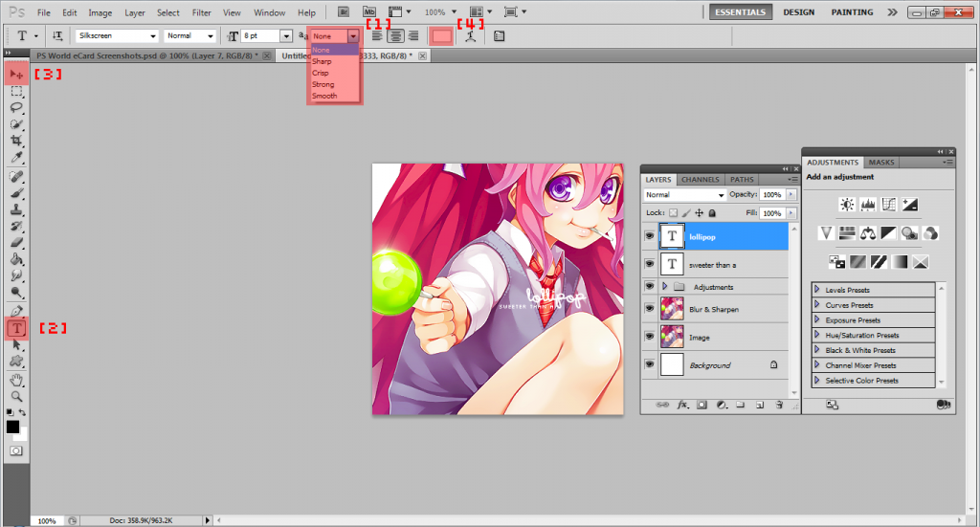Select the Lasso tool
The image size is (980, 527).
point(16,107)
